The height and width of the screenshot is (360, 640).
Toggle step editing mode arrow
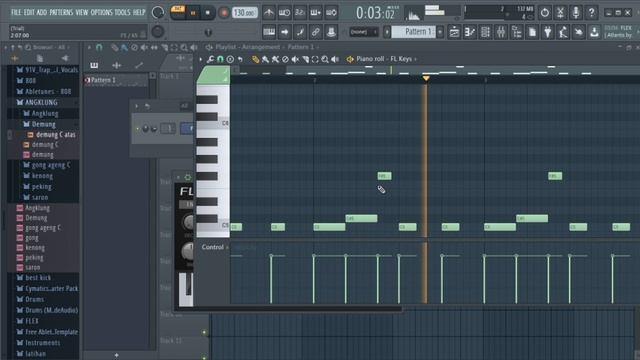(284, 32)
